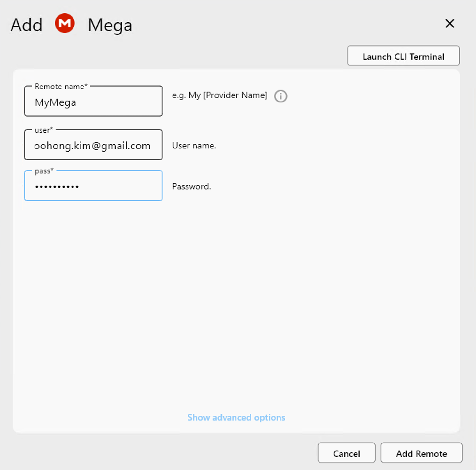Click the 'Remote name*' field label

61,86
